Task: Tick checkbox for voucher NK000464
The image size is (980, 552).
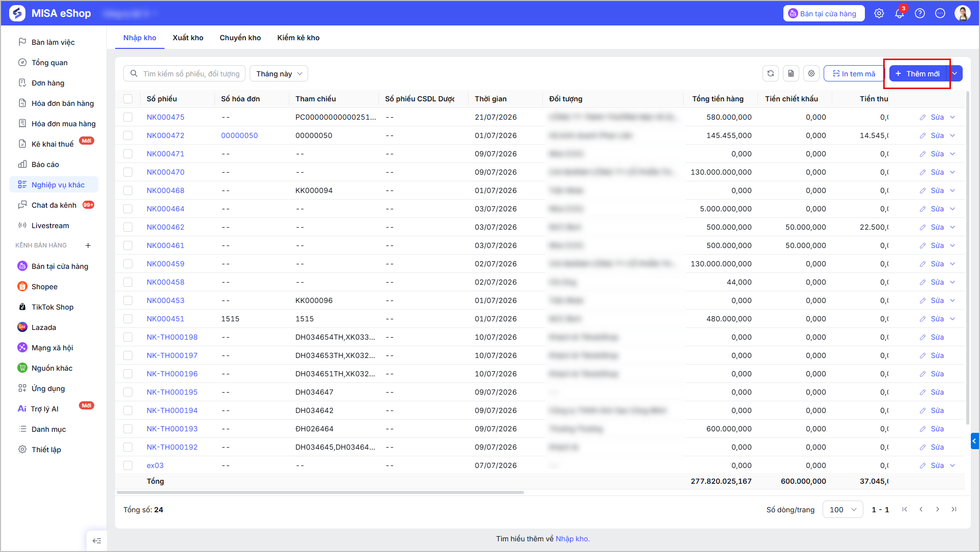Action: (x=128, y=209)
